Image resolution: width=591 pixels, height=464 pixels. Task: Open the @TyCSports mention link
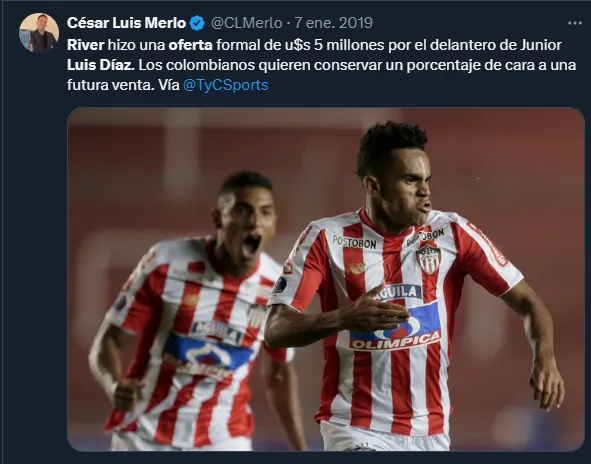(x=225, y=85)
